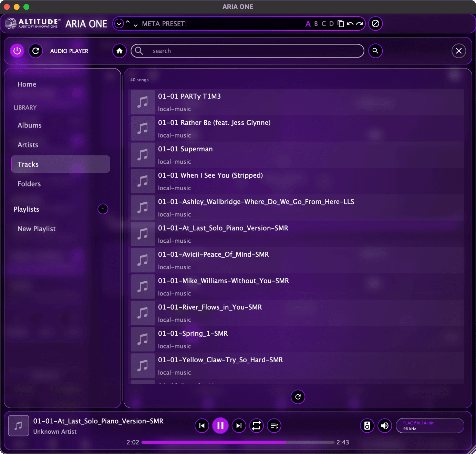Pause the playing track
Image resolution: width=476 pixels, height=454 pixels.
(x=220, y=426)
